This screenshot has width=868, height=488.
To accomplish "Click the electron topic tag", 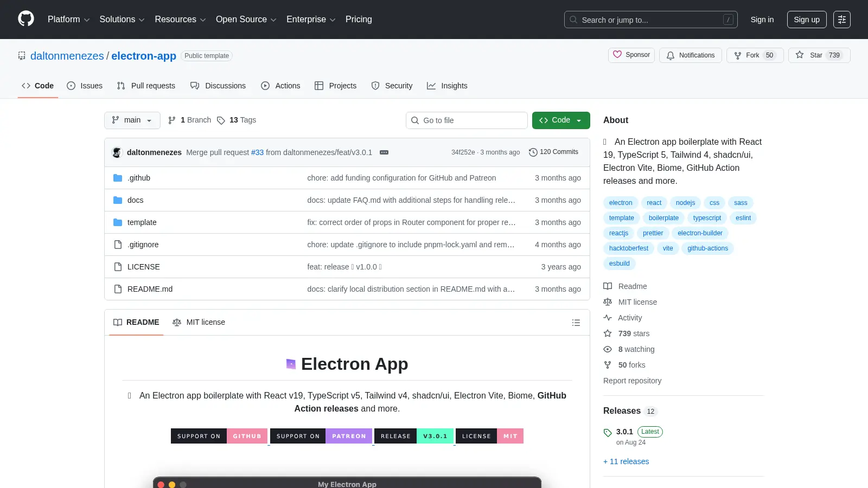I will (621, 203).
